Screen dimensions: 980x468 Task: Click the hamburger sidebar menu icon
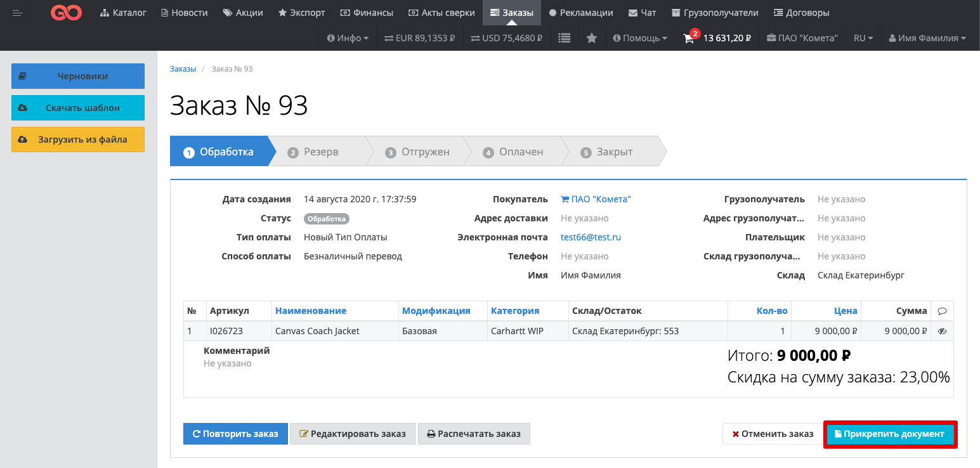17,13
